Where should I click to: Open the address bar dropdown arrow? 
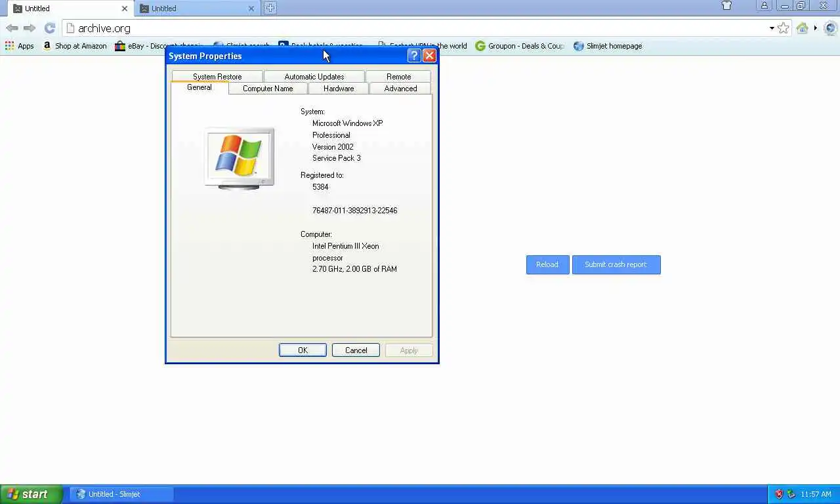click(x=772, y=28)
